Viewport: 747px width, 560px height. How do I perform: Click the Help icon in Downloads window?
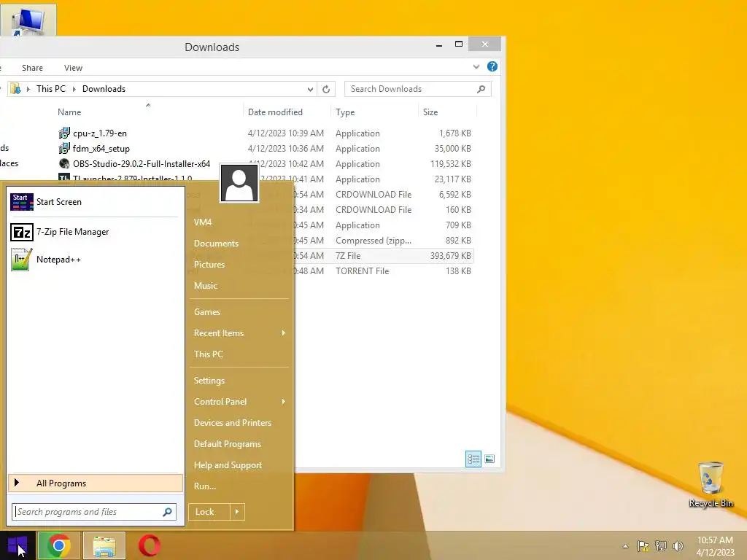tap(492, 66)
